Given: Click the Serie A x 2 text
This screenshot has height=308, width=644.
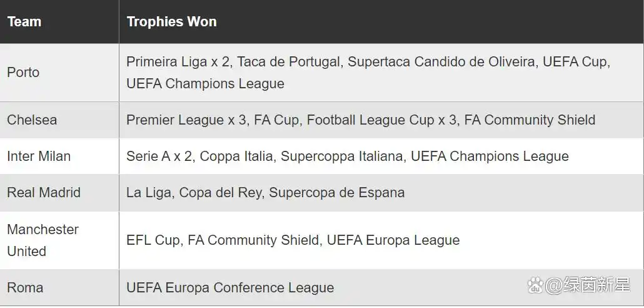Looking at the screenshot, I should click(159, 157).
